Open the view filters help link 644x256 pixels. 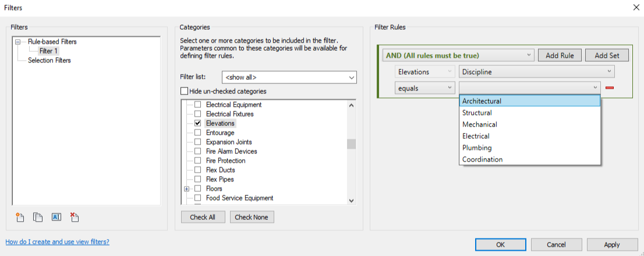[x=57, y=242]
